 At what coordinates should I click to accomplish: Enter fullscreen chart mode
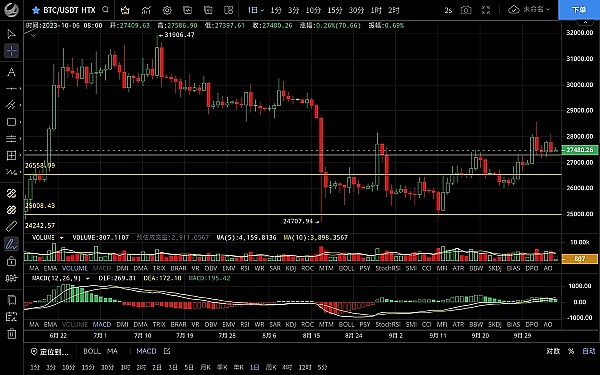(x=486, y=10)
